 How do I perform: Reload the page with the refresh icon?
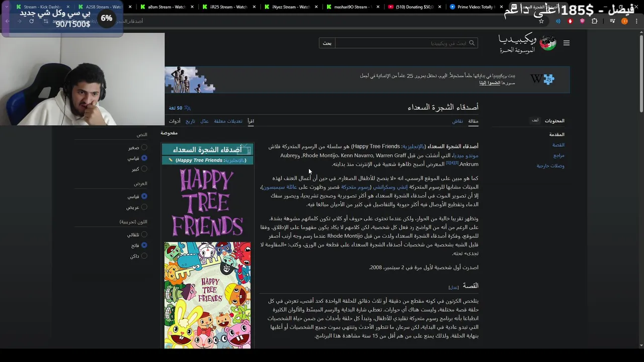(31, 21)
